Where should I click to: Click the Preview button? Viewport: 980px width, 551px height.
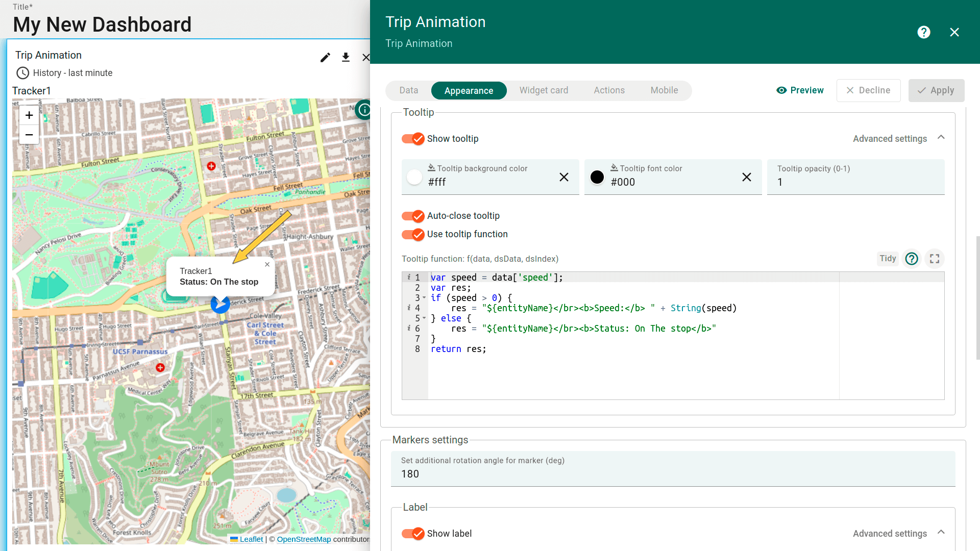[x=800, y=90]
